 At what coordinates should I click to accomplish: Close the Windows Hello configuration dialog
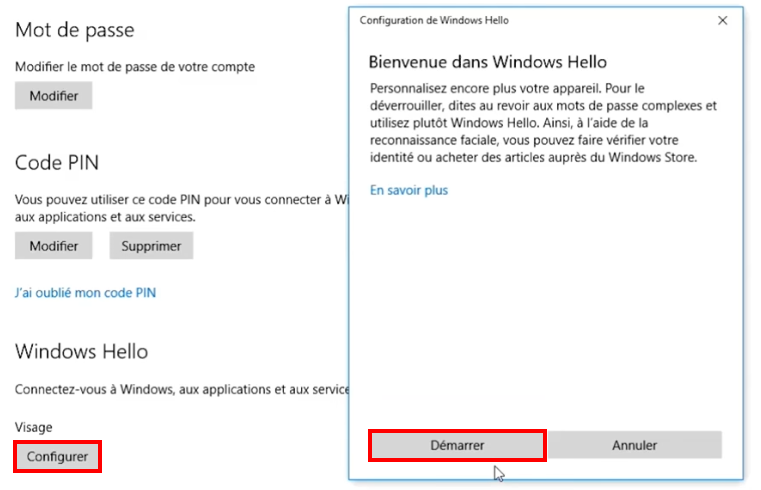click(x=722, y=20)
